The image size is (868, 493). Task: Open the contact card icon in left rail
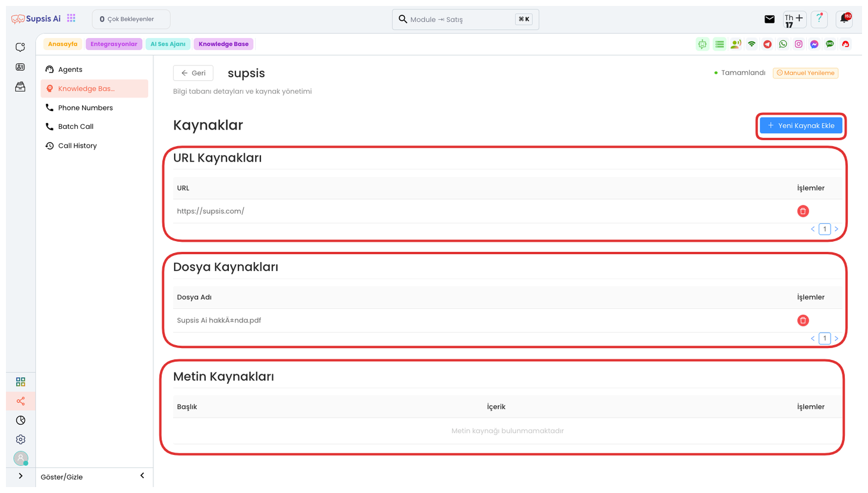20,67
